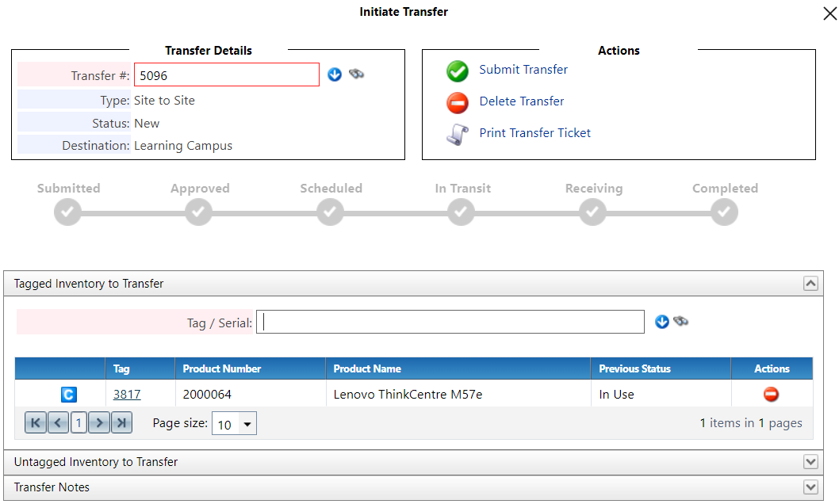Click the Delete Transfer link

coord(521,101)
